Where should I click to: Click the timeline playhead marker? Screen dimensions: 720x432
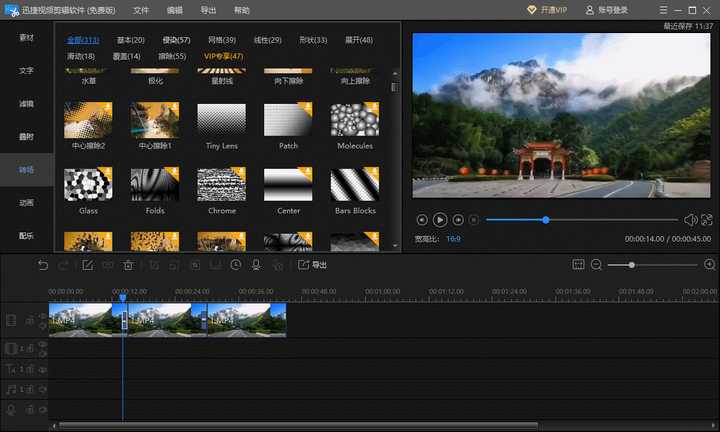click(x=123, y=297)
